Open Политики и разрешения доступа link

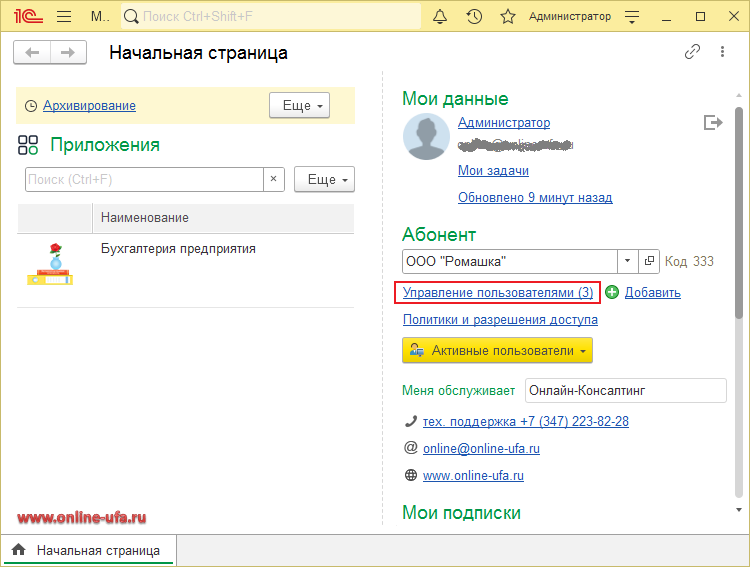pyautogui.click(x=500, y=320)
